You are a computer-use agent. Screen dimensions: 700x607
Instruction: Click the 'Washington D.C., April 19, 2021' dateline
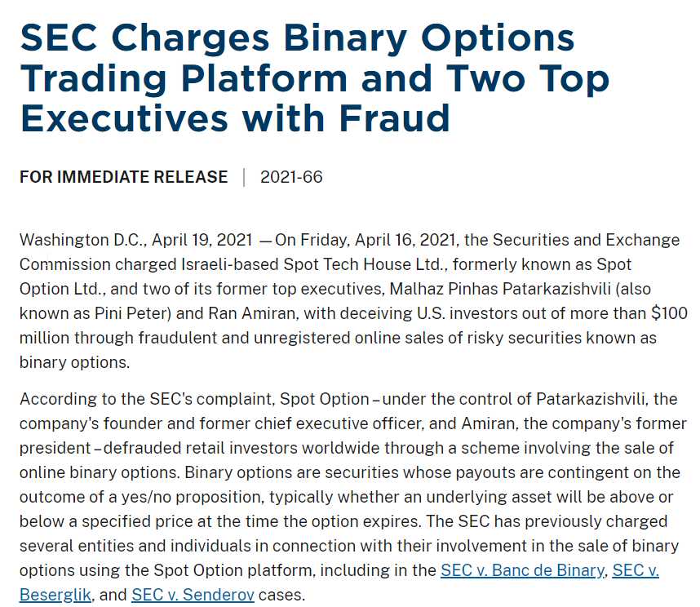click(x=135, y=240)
